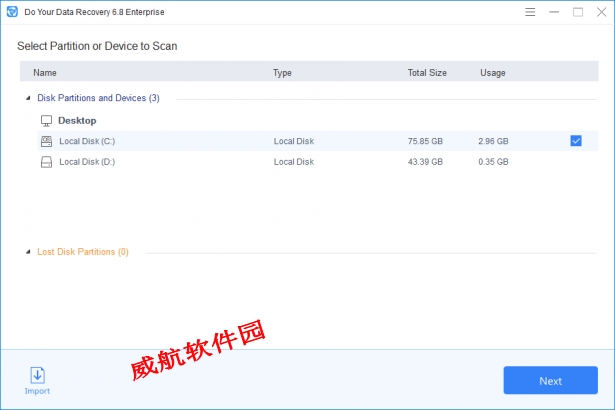Uncheck the Local Disk (C:) checkbox
Screen dimensions: 615x410
point(576,141)
